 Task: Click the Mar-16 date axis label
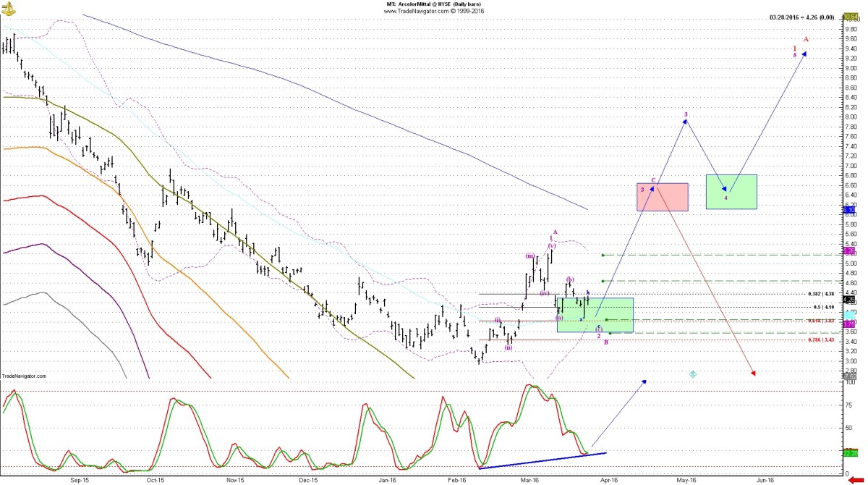[530, 479]
